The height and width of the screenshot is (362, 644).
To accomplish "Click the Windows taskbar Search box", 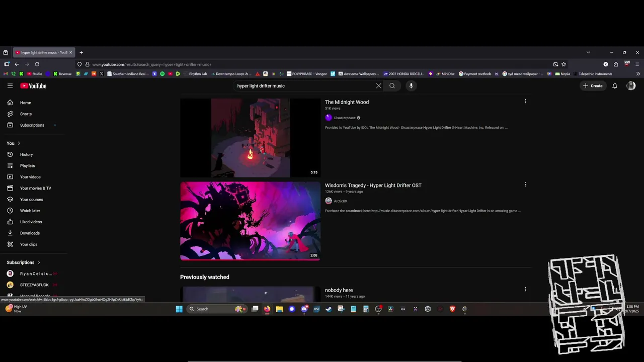I will [216, 309].
